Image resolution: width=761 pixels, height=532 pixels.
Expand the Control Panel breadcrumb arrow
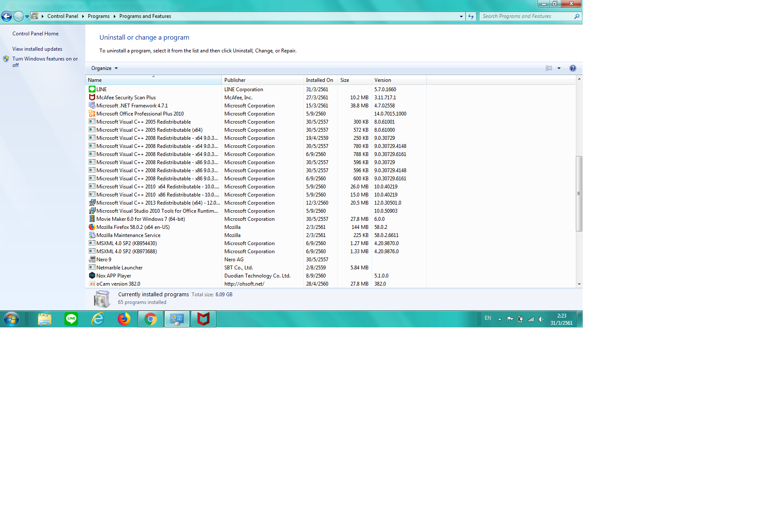coord(83,16)
